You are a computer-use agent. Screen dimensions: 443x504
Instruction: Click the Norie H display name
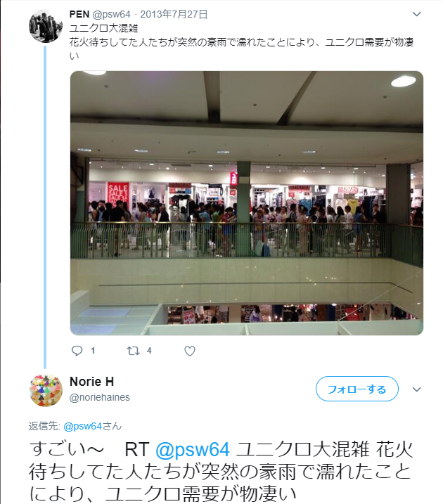pyautogui.click(x=91, y=382)
